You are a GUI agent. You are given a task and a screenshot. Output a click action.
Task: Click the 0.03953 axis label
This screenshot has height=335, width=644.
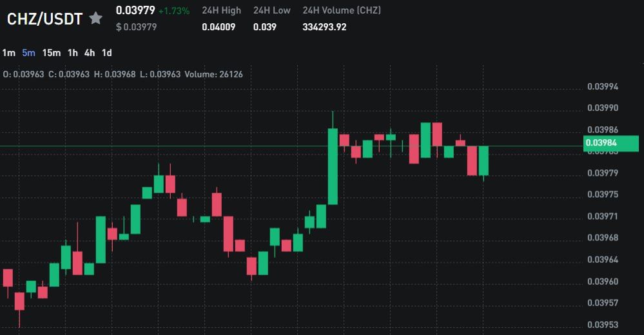[x=603, y=324]
